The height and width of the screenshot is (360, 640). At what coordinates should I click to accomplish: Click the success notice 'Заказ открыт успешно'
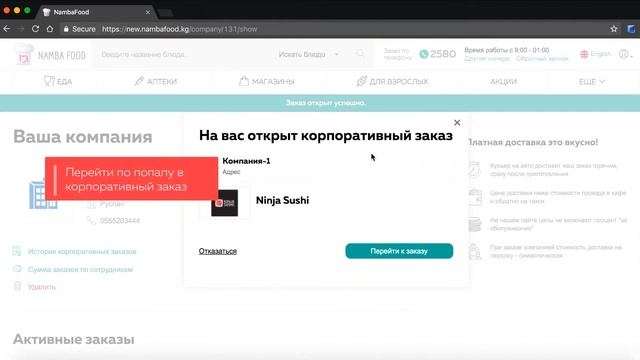[326, 103]
